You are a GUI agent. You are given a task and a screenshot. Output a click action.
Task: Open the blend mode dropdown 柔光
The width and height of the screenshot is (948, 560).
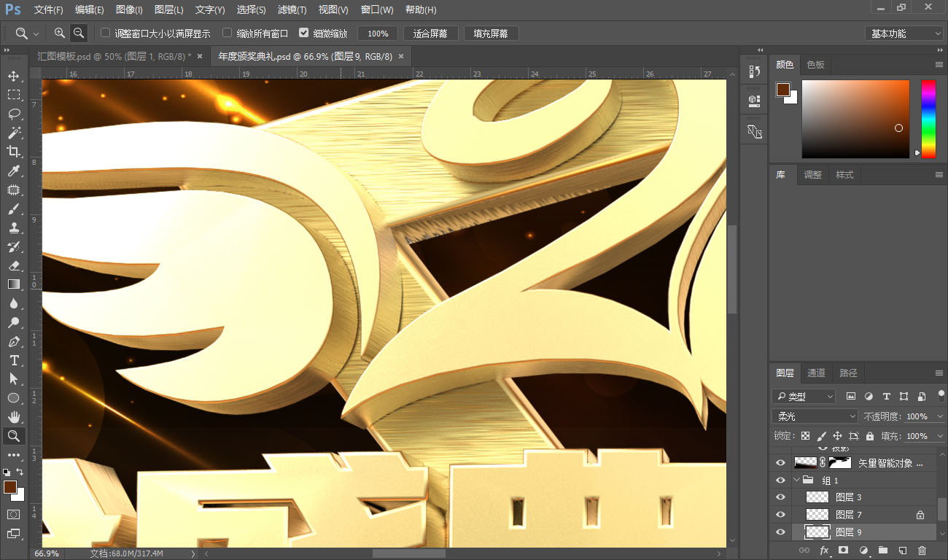tap(815, 416)
